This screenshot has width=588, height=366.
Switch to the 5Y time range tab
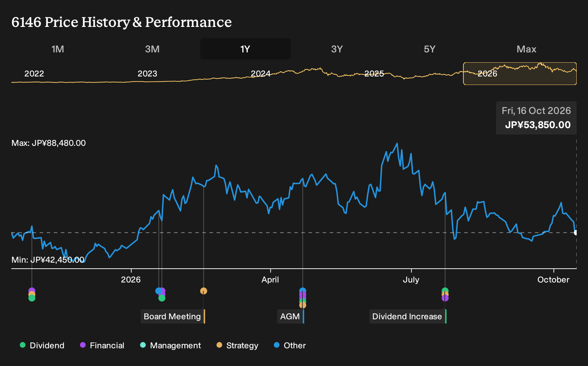(x=430, y=49)
